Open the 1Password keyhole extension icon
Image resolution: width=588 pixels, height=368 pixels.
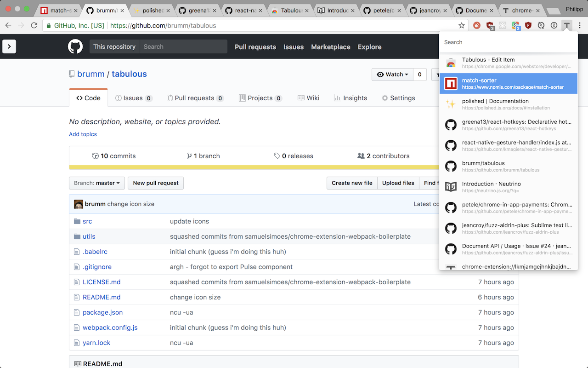(x=554, y=26)
